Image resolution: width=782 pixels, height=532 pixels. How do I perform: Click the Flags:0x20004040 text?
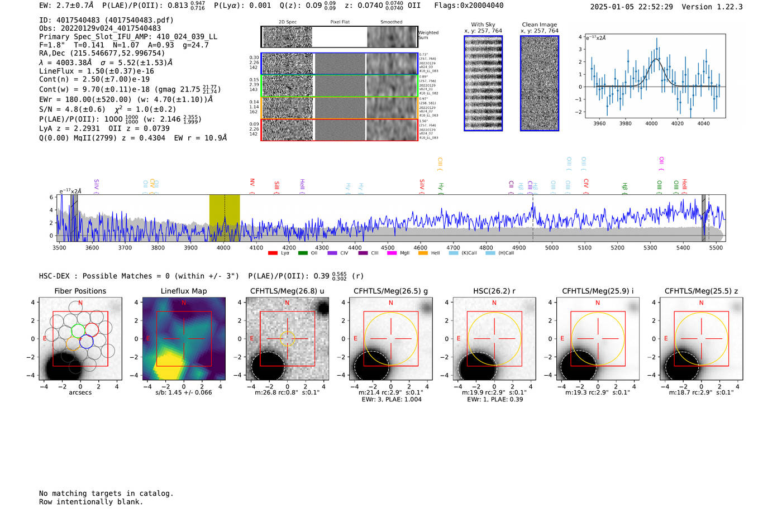click(469, 6)
